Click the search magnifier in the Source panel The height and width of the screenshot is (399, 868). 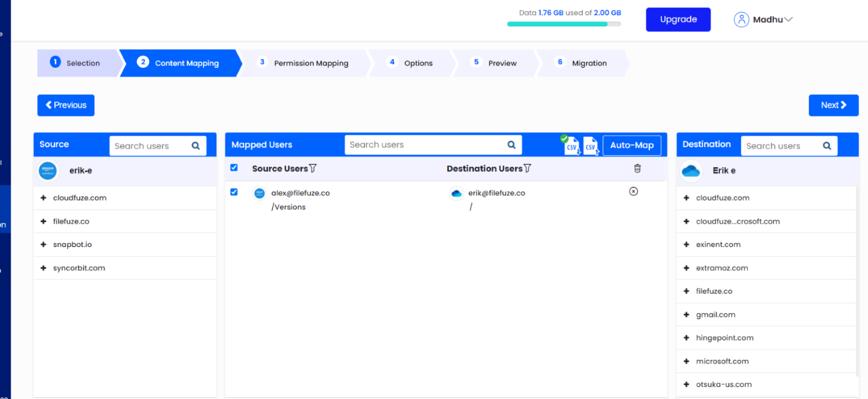coord(196,145)
